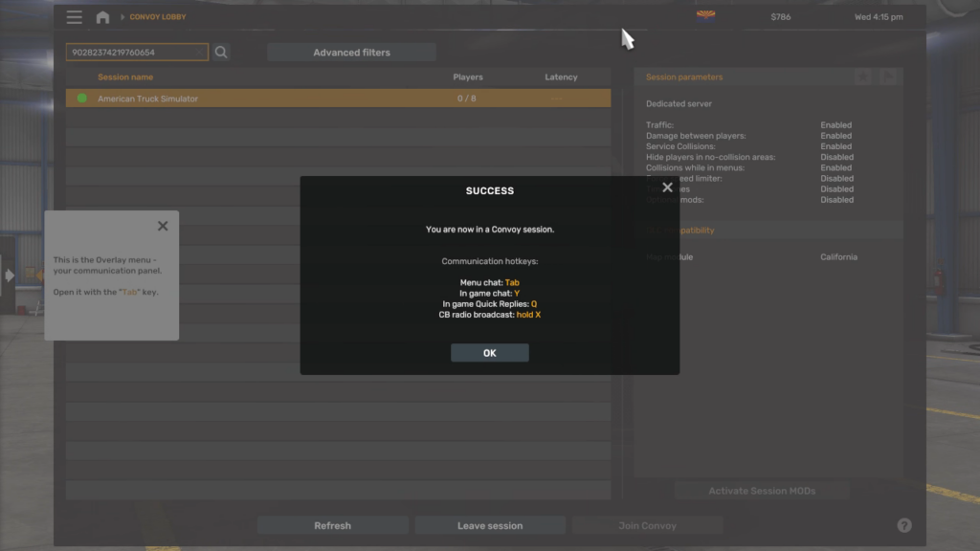Show previous session parameters page
Image resolution: width=980 pixels, height=551 pixels.
pos(864,77)
